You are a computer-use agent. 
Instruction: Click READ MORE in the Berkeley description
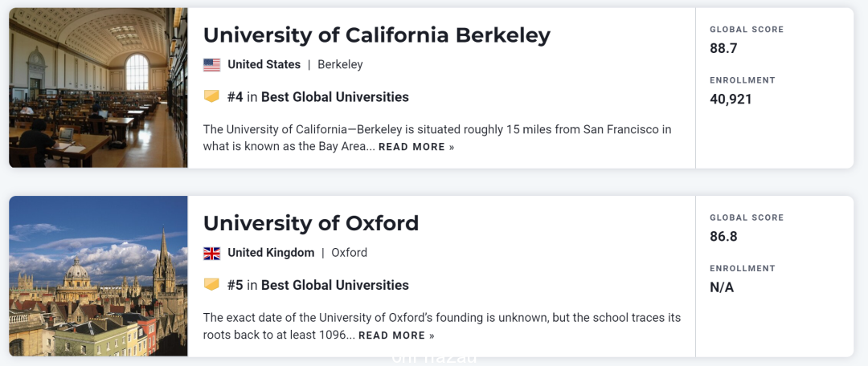416,147
